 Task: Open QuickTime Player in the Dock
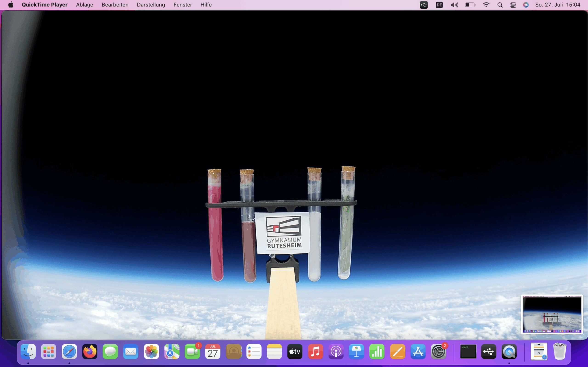509,352
